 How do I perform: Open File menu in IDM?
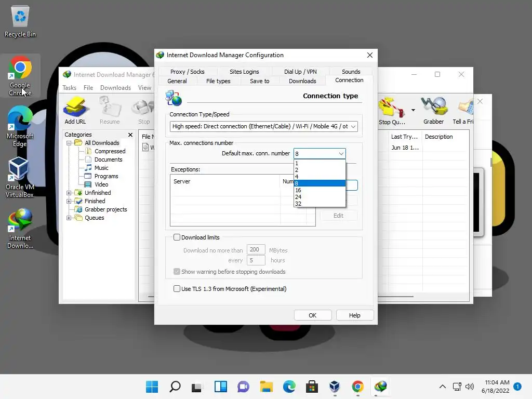(x=88, y=87)
